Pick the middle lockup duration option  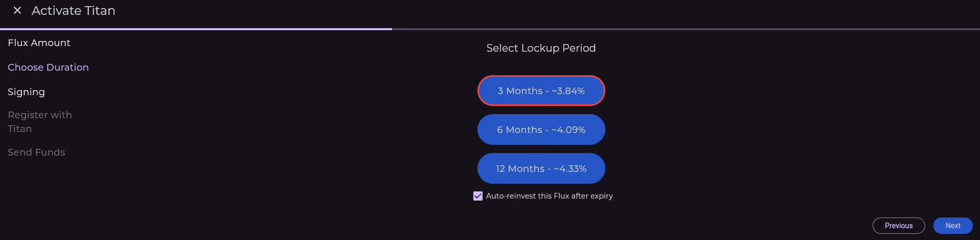(x=541, y=130)
